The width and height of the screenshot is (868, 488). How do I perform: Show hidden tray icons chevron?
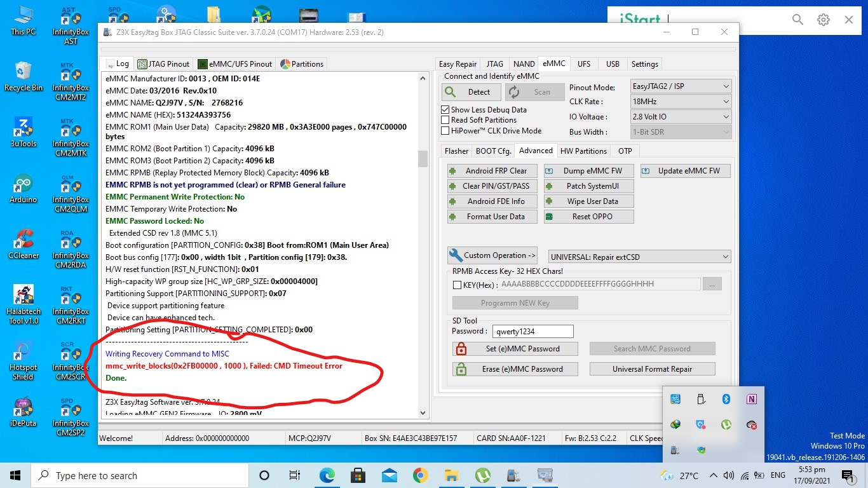[714, 475]
